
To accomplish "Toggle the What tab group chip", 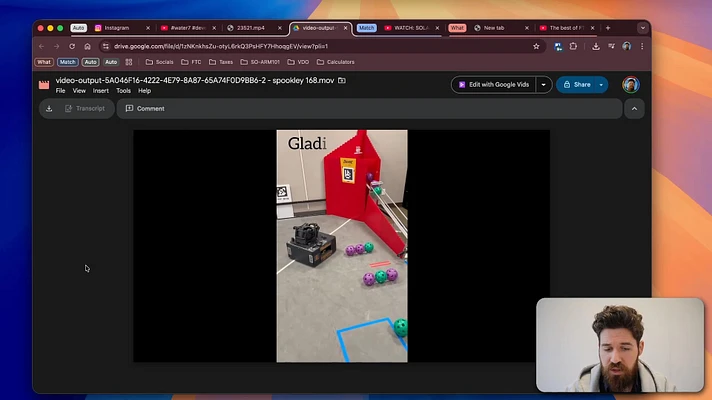I will click(457, 28).
